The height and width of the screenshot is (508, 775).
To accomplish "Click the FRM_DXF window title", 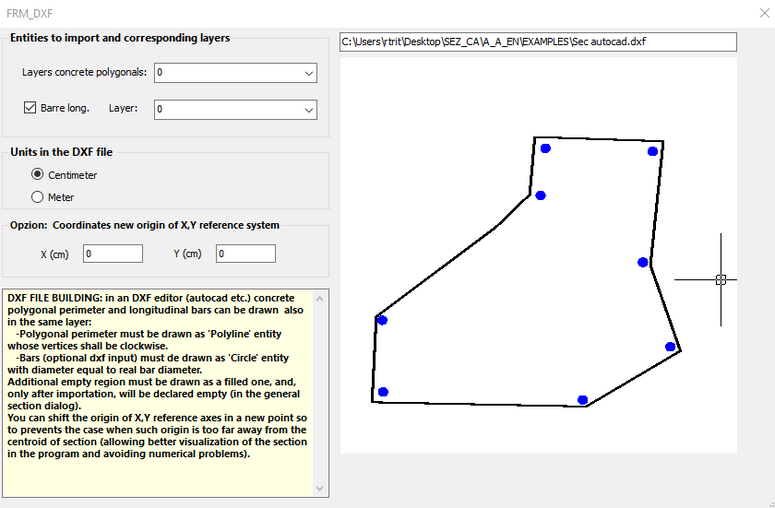I will click(29, 14).
